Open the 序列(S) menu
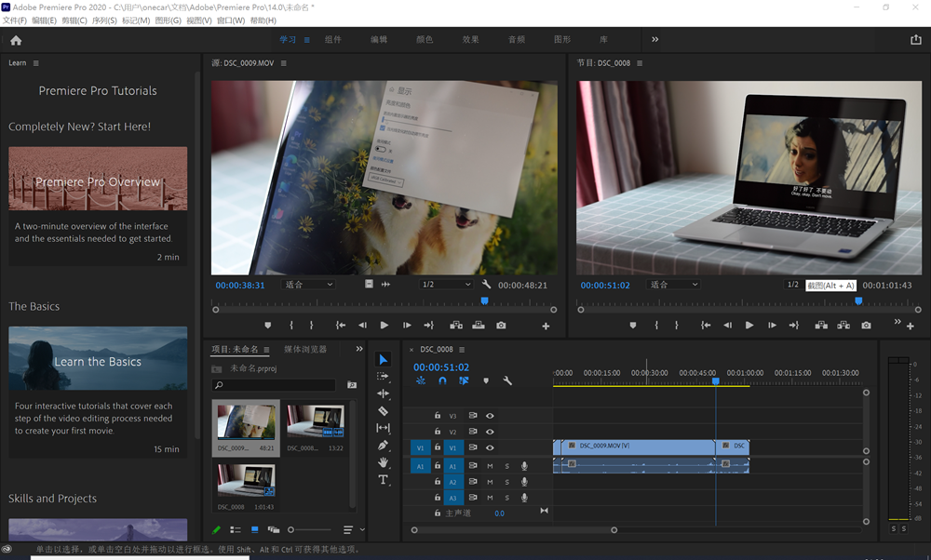The width and height of the screenshot is (931, 560). (x=103, y=20)
